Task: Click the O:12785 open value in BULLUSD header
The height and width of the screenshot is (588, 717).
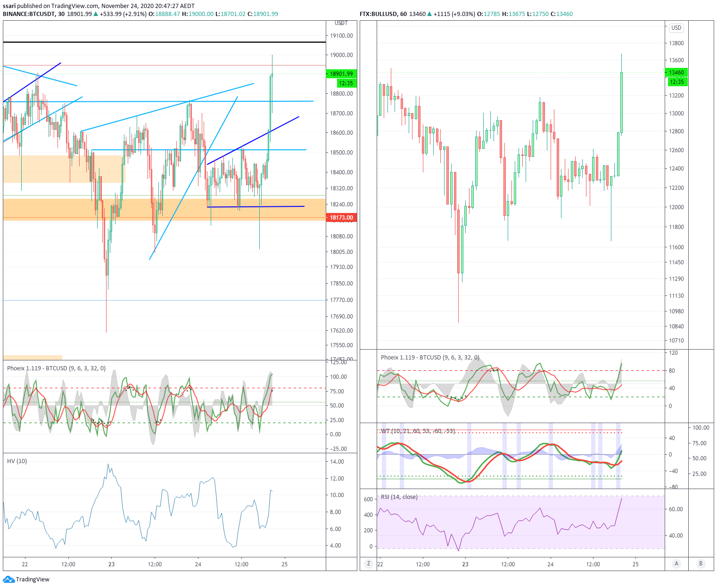Action: 489,14
